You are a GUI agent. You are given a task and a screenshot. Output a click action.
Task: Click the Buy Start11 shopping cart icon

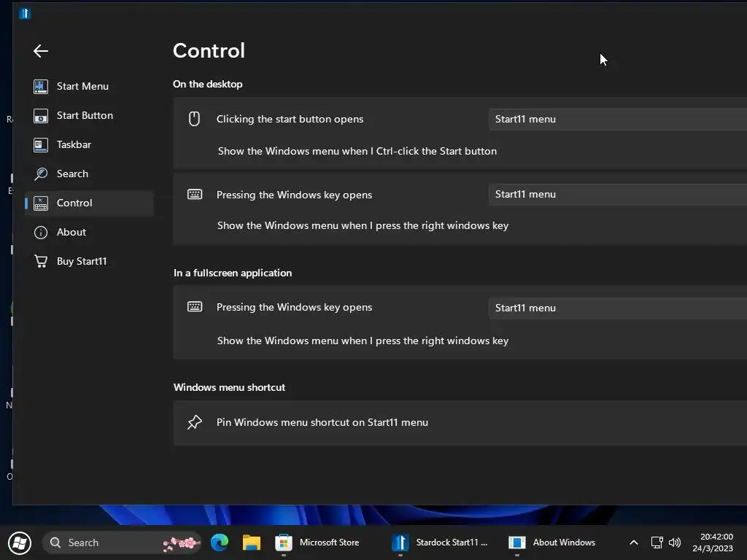pos(41,262)
